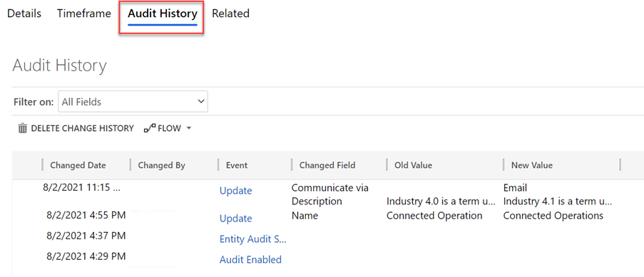Open the Update event from 4:55 PM
Screen dimensions: 644x277
coord(236,219)
